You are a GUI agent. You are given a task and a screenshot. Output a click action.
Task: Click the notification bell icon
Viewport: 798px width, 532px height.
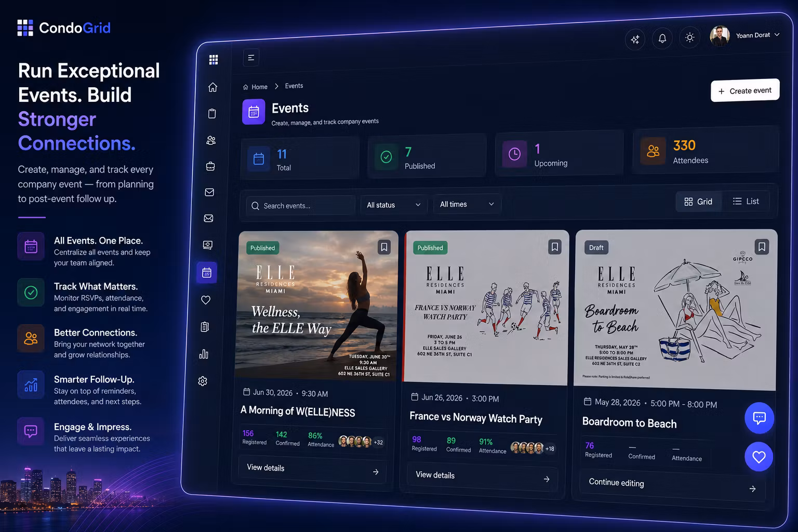point(662,38)
